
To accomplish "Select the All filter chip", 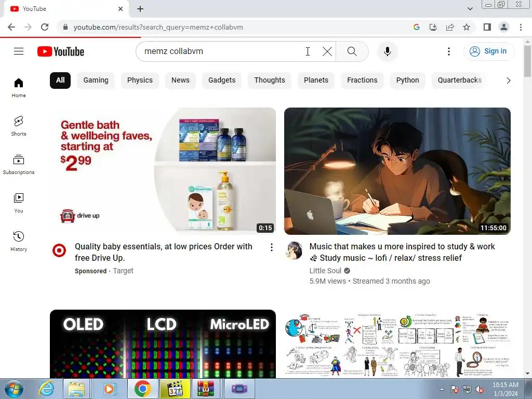I will click(x=60, y=81).
